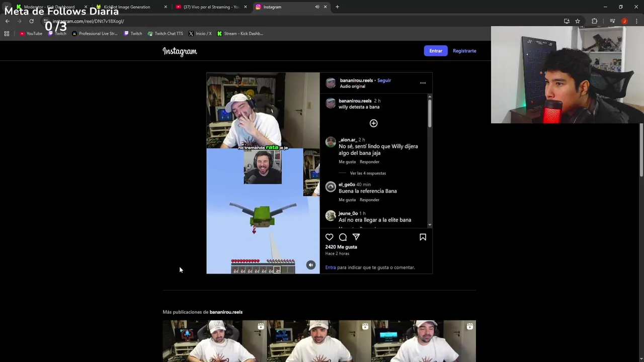The width and height of the screenshot is (644, 362).
Task: Open jeune_0o commenter avatar
Action: 331,216
